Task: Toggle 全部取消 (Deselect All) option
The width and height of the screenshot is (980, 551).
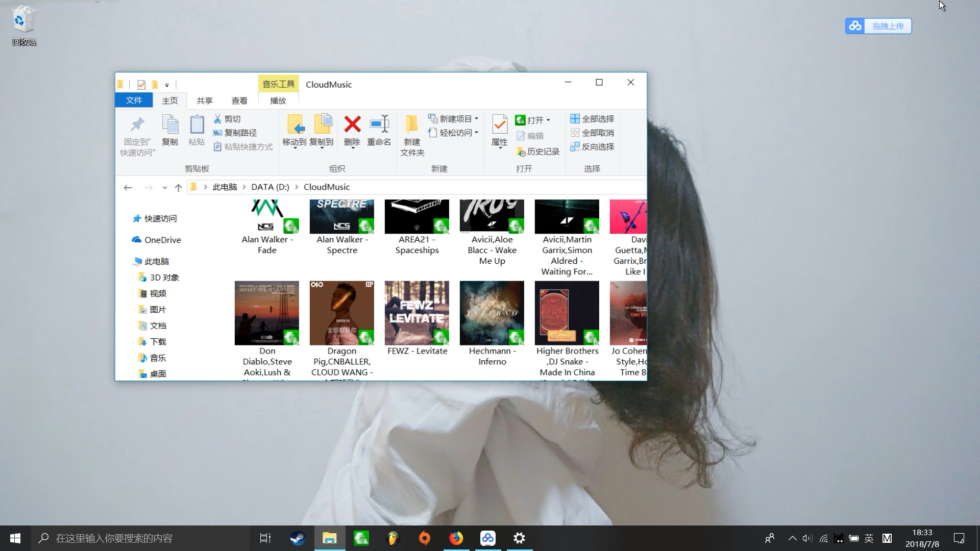Action: pyautogui.click(x=592, y=133)
